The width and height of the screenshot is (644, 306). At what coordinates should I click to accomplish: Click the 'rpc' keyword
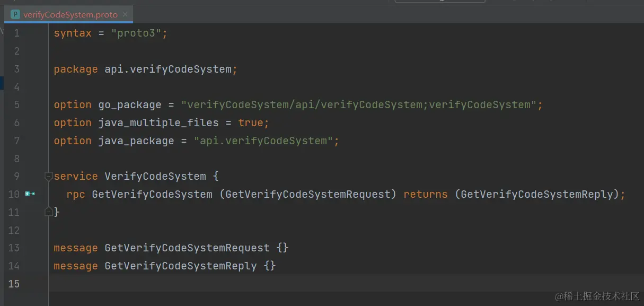[x=76, y=194]
